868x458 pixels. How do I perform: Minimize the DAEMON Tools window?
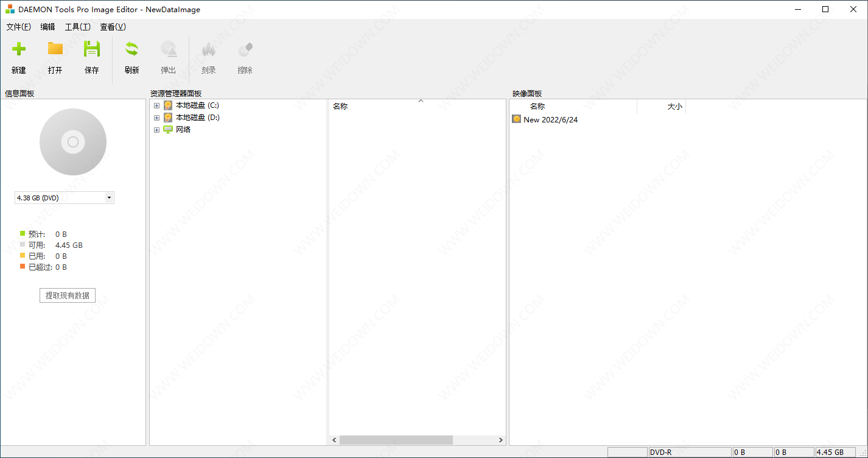(x=797, y=9)
